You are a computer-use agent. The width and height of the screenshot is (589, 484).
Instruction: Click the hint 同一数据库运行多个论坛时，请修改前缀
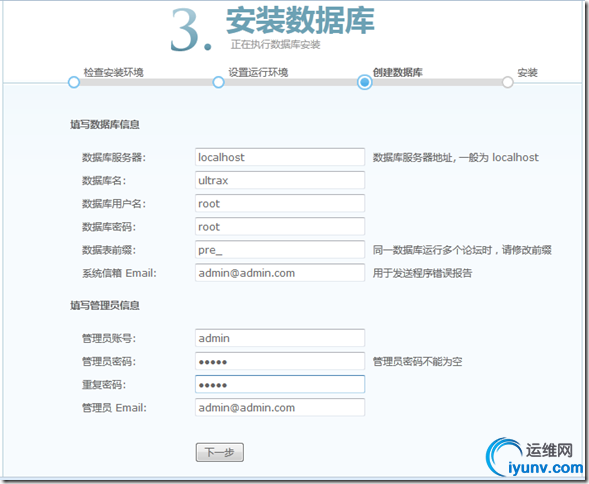click(x=462, y=250)
